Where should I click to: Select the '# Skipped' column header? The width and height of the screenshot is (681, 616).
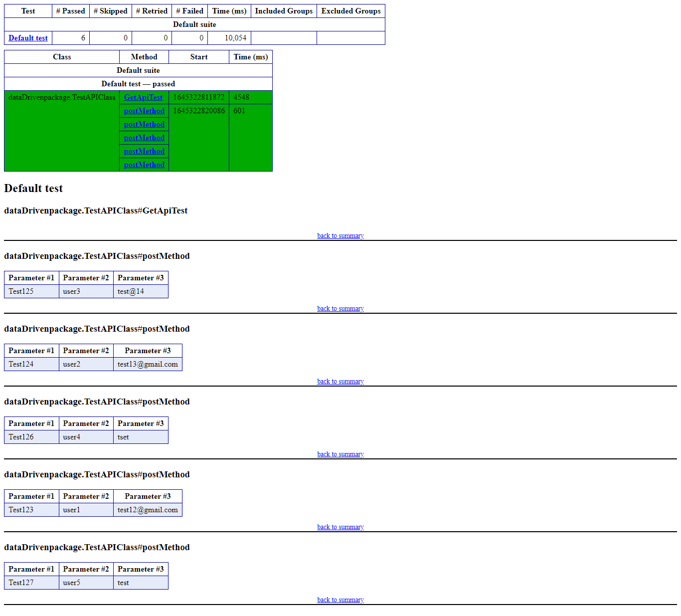pyautogui.click(x=111, y=11)
